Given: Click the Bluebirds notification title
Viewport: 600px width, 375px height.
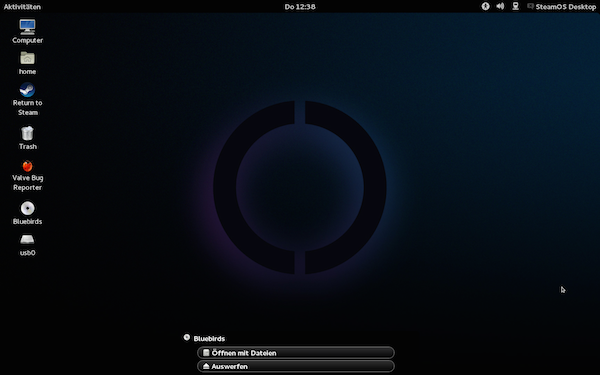Looking at the screenshot, I should tap(209, 339).
